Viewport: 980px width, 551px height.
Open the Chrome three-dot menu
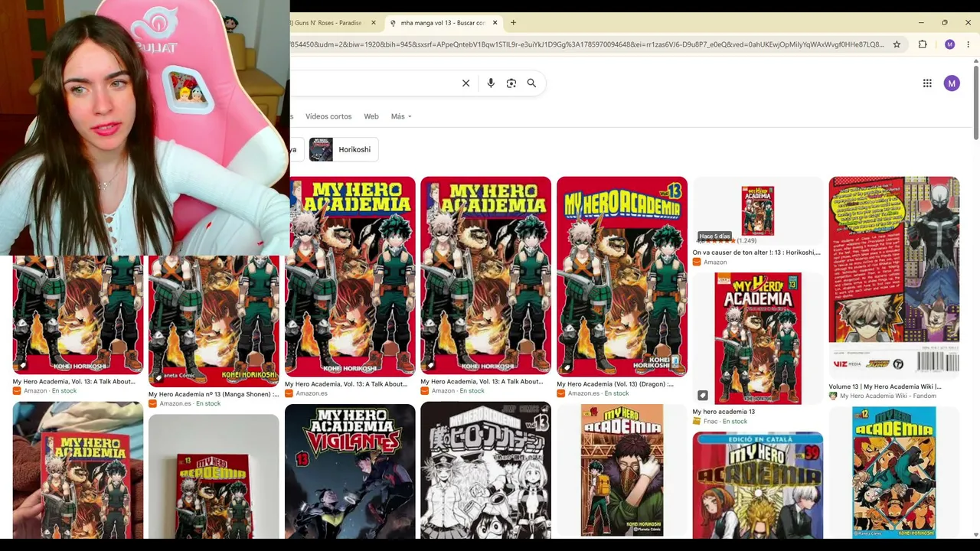968,44
